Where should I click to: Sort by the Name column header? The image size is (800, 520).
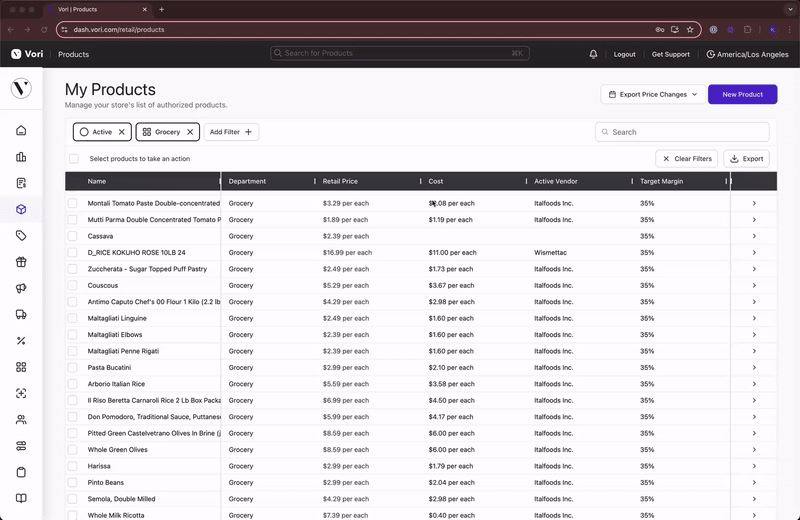click(97, 181)
